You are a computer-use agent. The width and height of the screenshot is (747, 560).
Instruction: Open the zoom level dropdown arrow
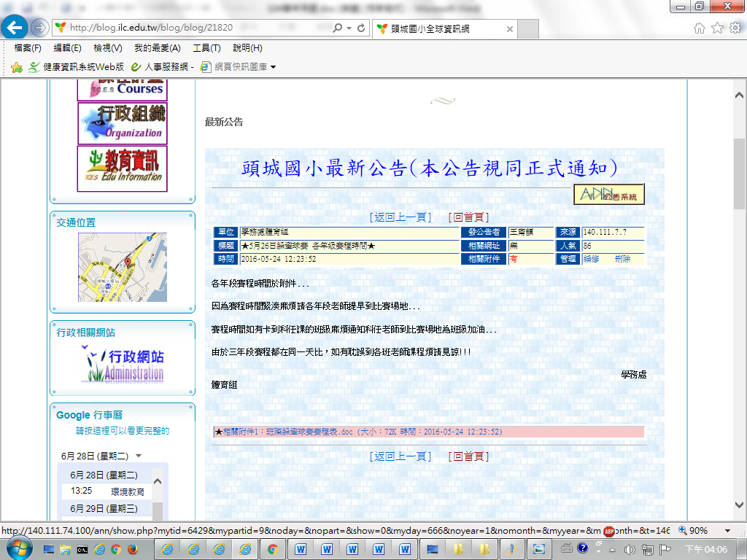pyautogui.click(x=727, y=531)
